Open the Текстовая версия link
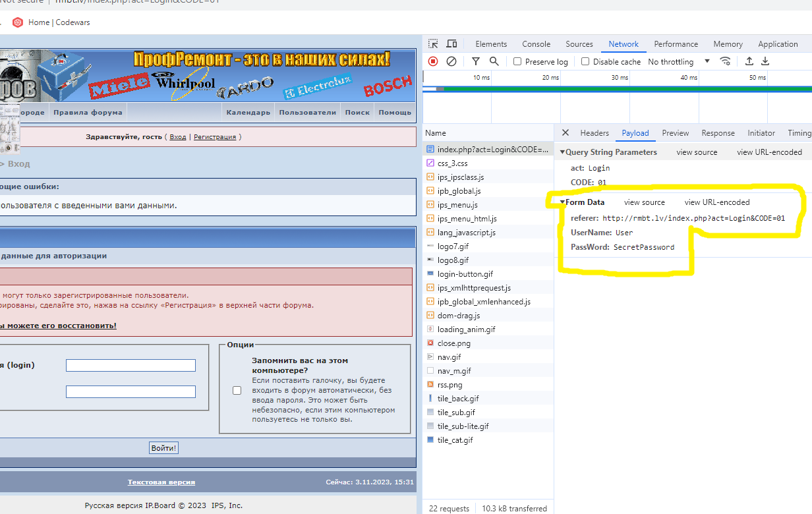 click(x=161, y=482)
